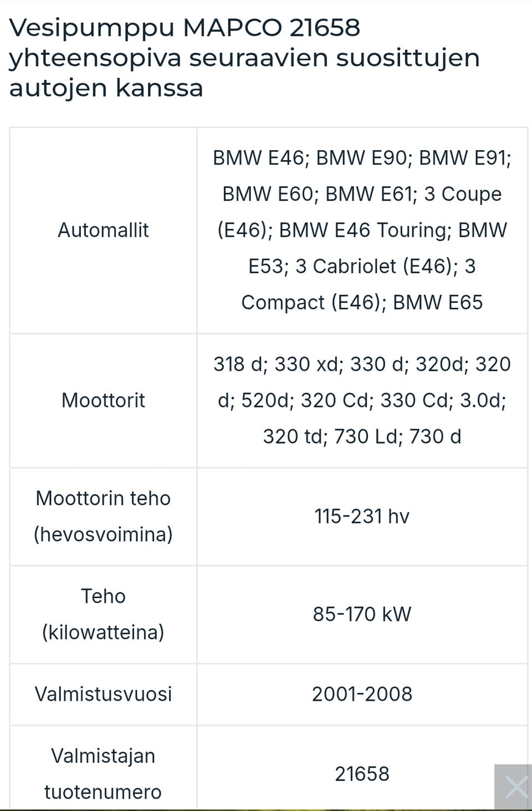532x811 pixels.
Task: Select the 85-170 kW value cell
Action: pyautogui.click(x=362, y=614)
